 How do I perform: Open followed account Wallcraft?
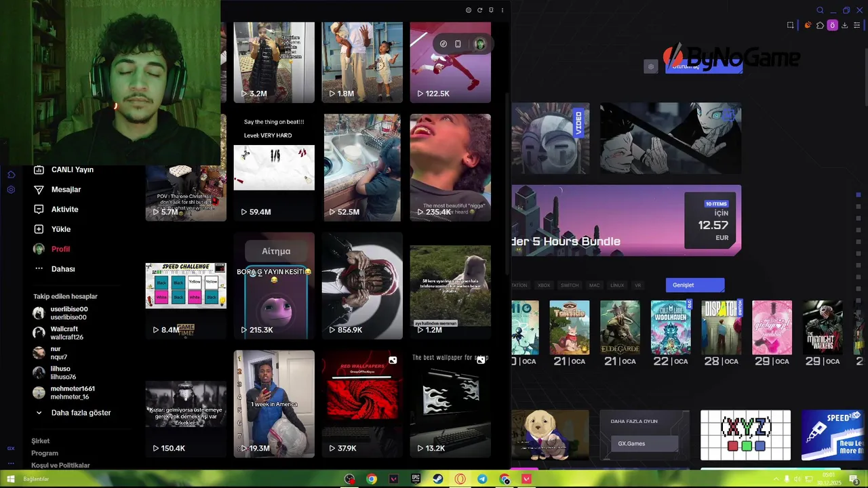coord(58,333)
